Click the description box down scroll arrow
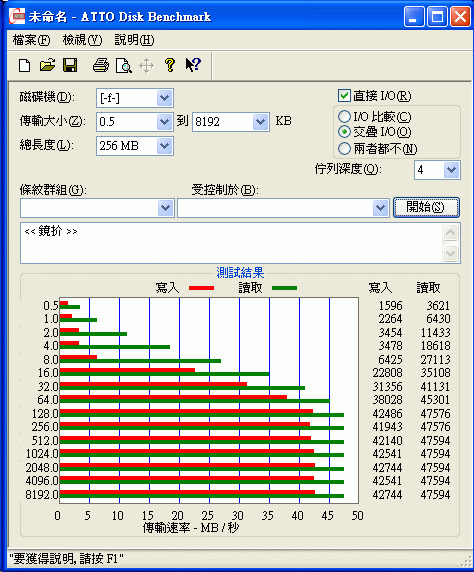 [x=451, y=253]
